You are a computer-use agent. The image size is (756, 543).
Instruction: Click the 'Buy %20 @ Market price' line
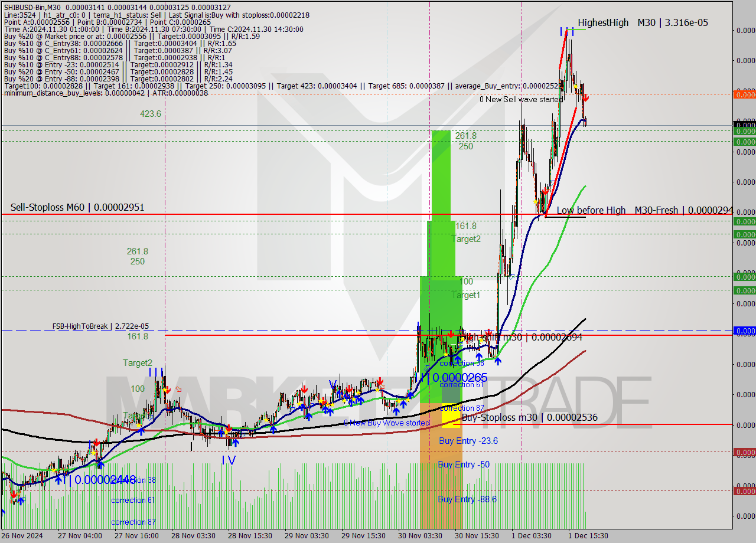(x=132, y=36)
